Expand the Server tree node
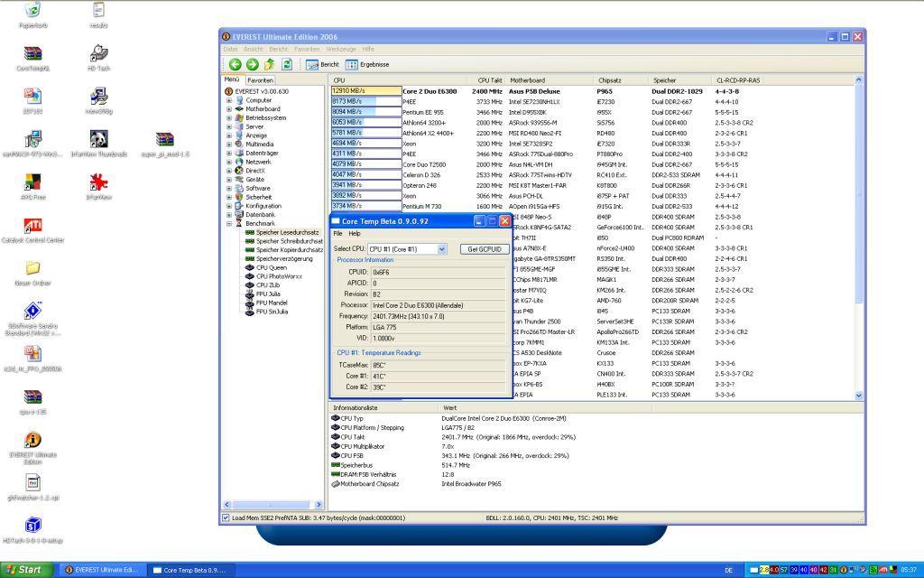Viewport: 924px width, 578px height. tap(229, 126)
